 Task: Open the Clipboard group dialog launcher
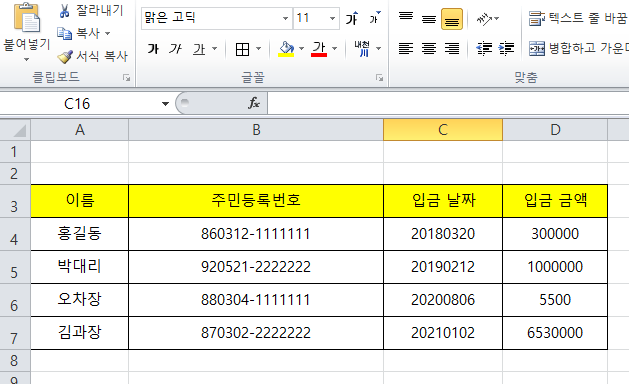(x=126, y=77)
